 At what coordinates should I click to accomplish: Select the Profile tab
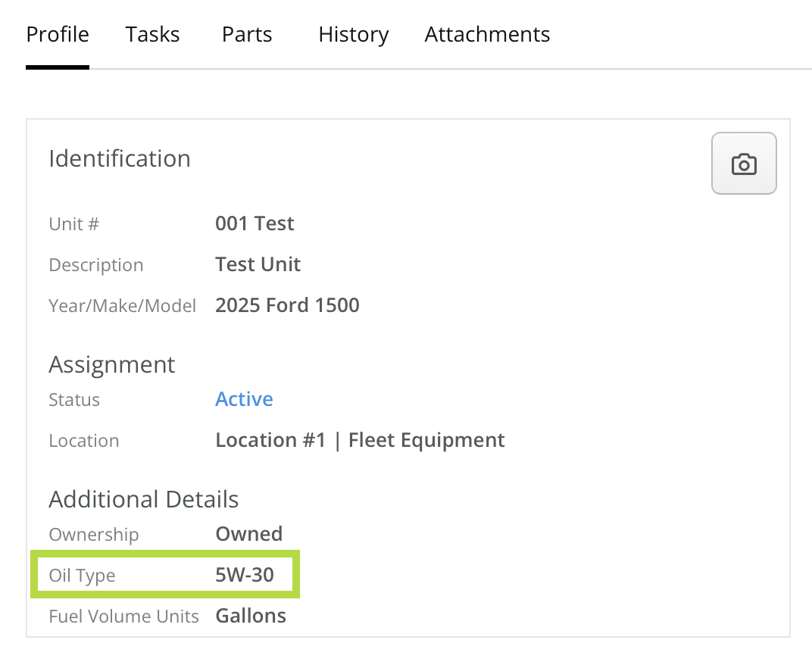[58, 35]
